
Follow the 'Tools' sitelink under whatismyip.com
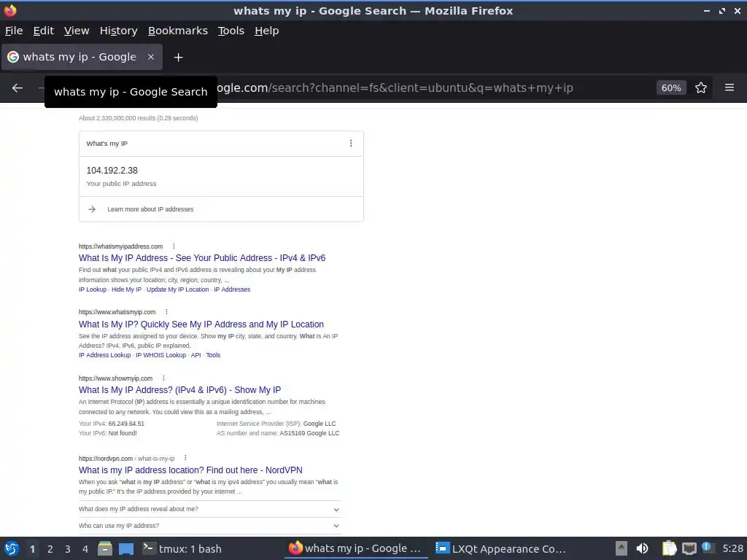point(213,355)
